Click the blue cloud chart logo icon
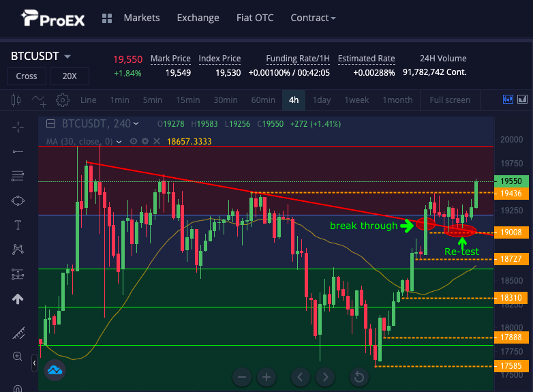 click(55, 370)
